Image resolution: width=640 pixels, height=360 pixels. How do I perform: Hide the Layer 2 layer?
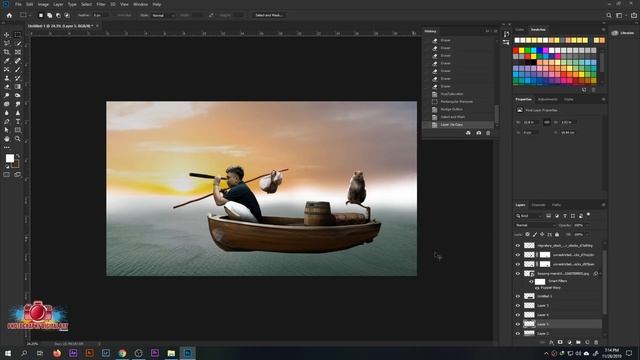tap(518, 333)
